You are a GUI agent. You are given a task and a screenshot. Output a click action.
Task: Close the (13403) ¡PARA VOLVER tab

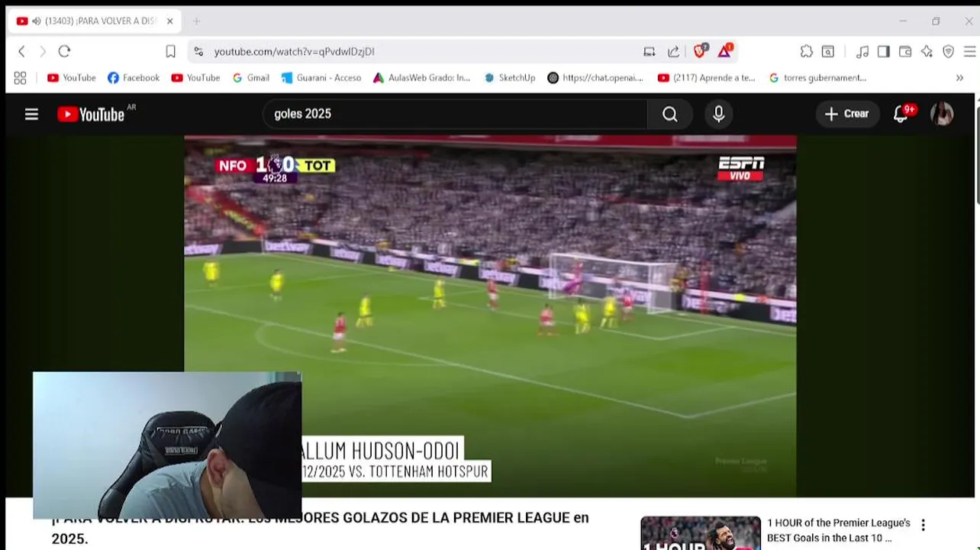169,21
